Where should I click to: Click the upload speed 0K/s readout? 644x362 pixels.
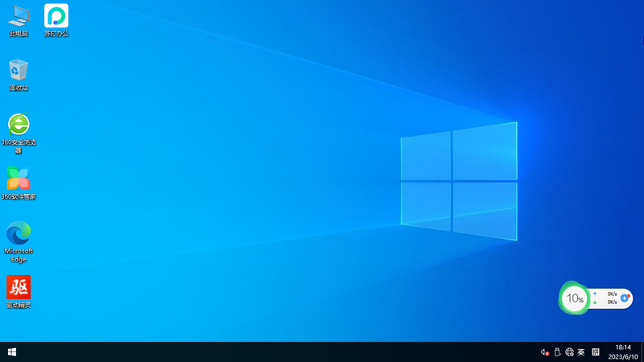tap(612, 294)
